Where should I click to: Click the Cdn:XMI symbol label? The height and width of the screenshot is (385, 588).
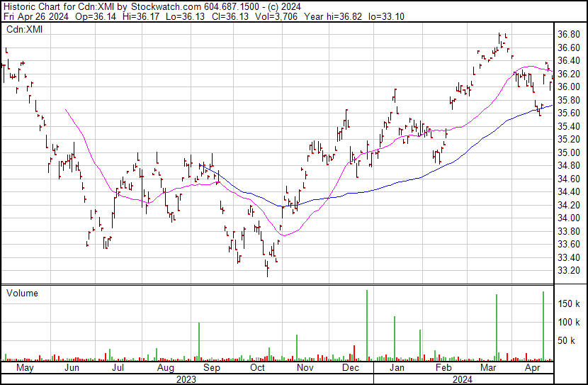(24, 29)
